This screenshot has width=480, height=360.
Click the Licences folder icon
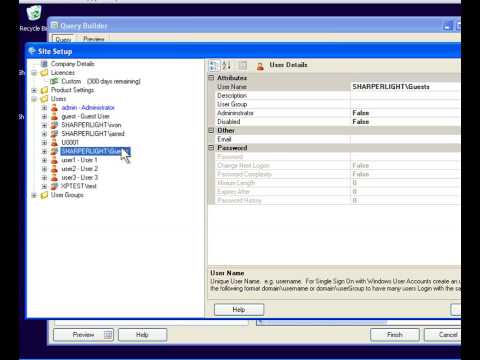pyautogui.click(x=44, y=73)
